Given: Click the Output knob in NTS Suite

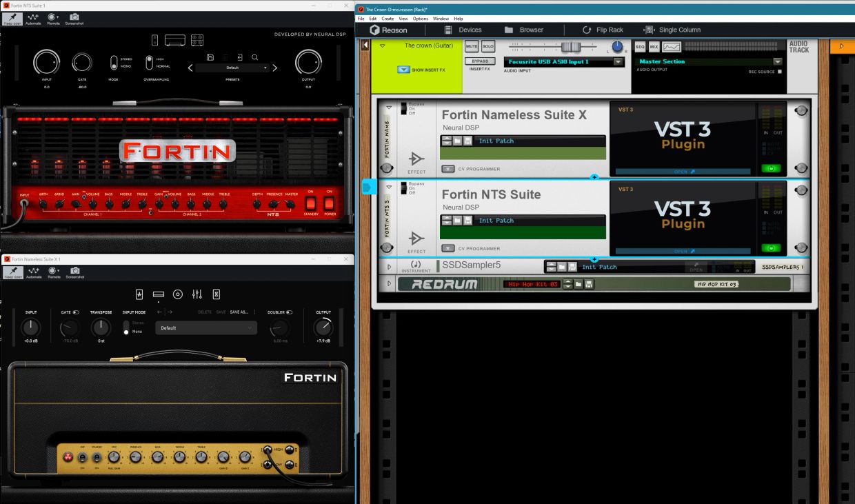Looking at the screenshot, I should [x=308, y=63].
